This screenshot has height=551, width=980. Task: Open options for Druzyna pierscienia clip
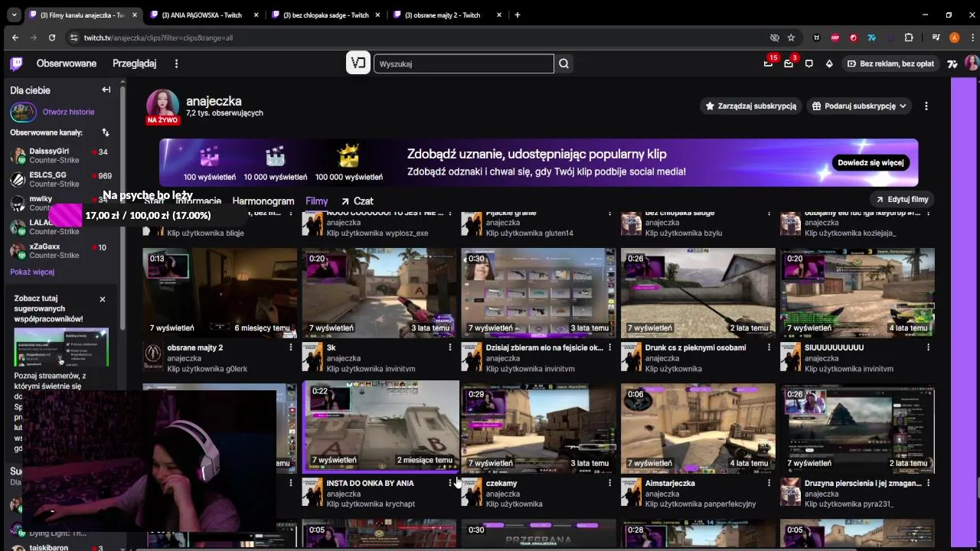coord(928,483)
